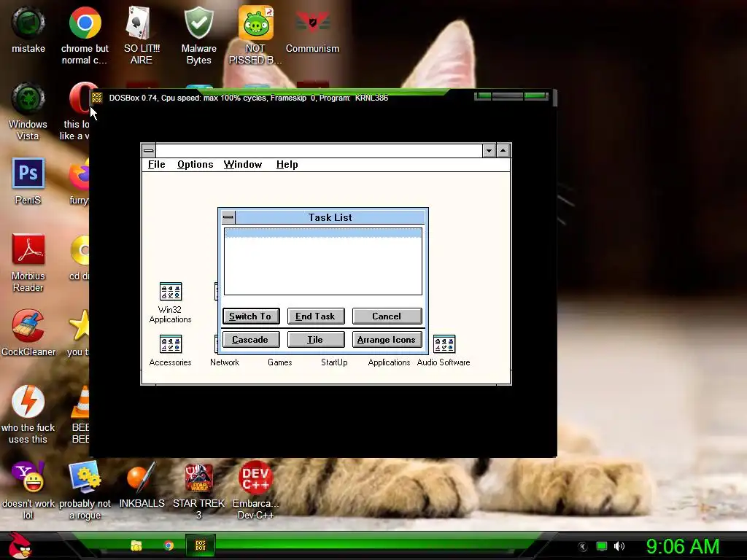
Task: Open the Help menu
Action: click(287, 164)
